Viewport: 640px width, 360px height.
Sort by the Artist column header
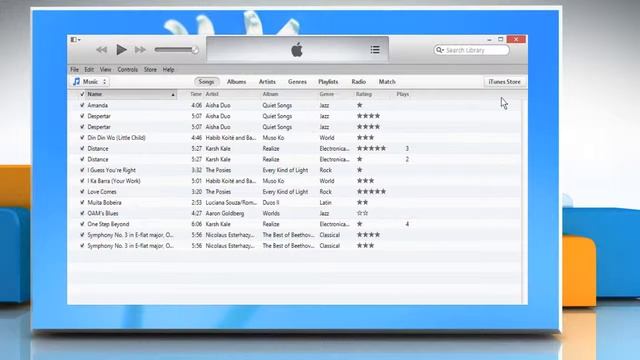pyautogui.click(x=212, y=94)
